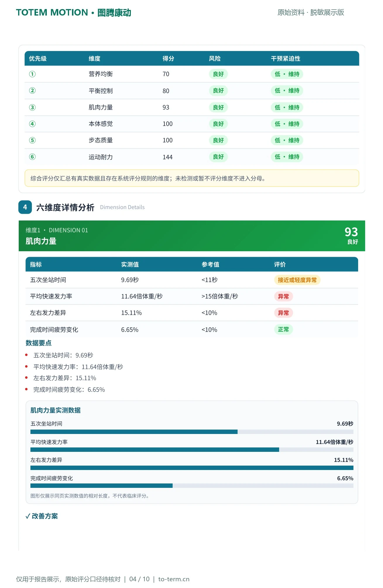The height and width of the screenshot is (588, 383).
Task: Click the large 93 score in green banner
Action: [x=351, y=232]
